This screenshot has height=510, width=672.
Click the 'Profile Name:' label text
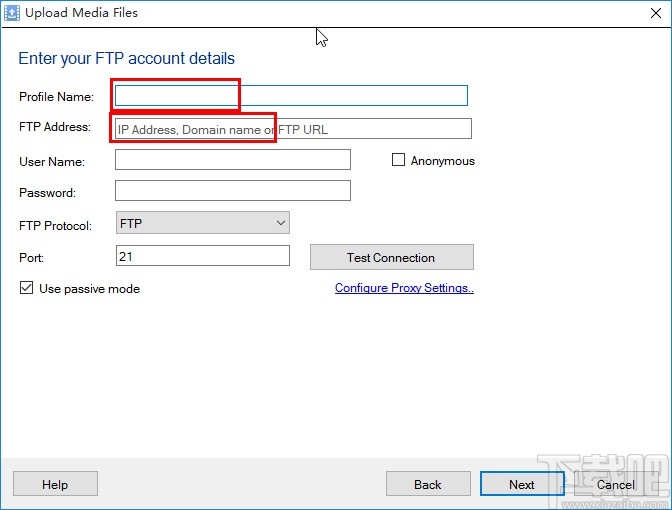(x=56, y=97)
